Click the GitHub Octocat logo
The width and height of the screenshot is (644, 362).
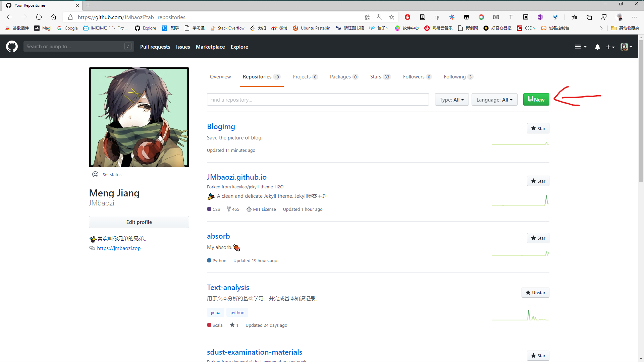(x=12, y=47)
